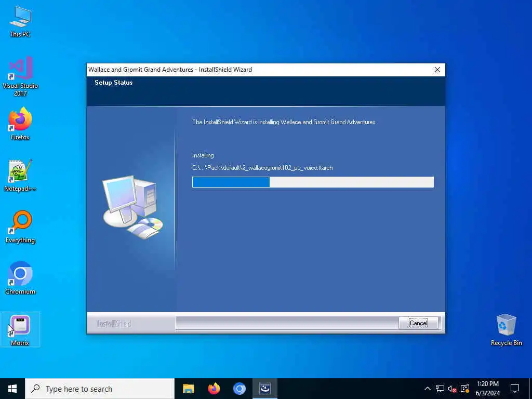Launch Firefox from the taskbar
Screen dimensions: 532x399
click(214, 389)
